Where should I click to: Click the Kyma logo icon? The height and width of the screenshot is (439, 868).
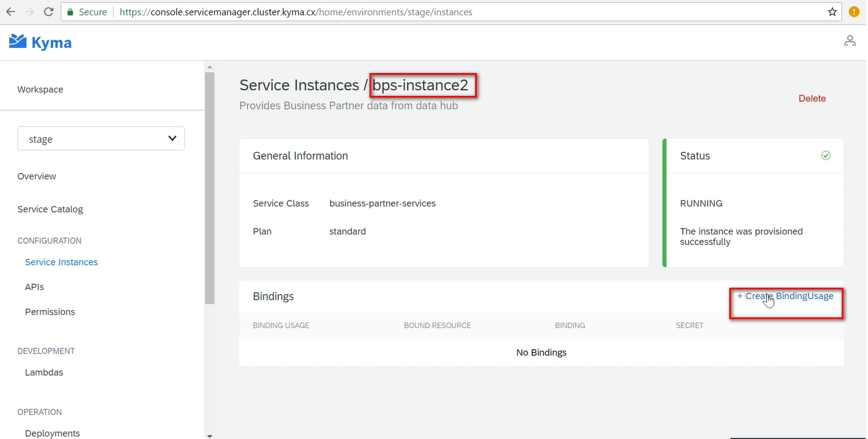click(18, 42)
